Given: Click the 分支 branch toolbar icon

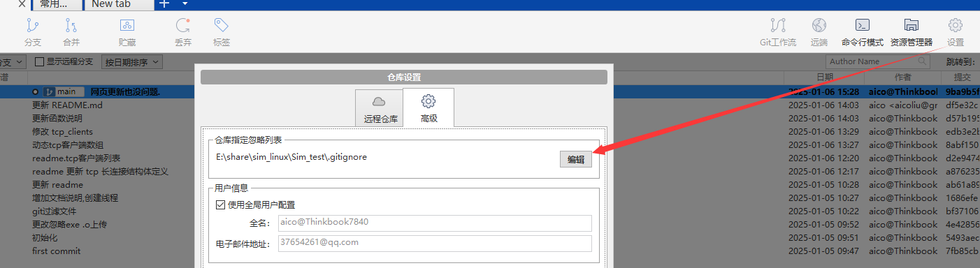Looking at the screenshot, I should click(32, 26).
